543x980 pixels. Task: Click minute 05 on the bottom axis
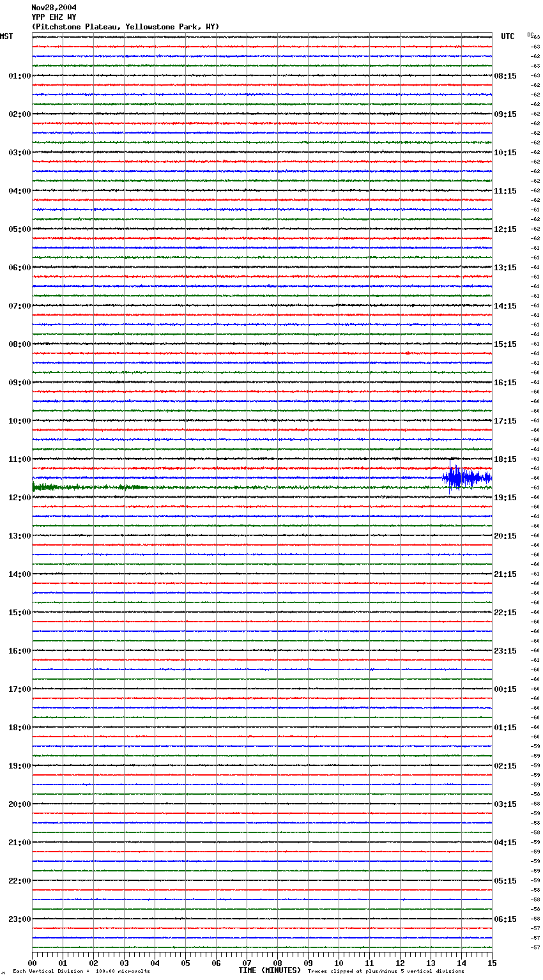pyautogui.click(x=185, y=963)
